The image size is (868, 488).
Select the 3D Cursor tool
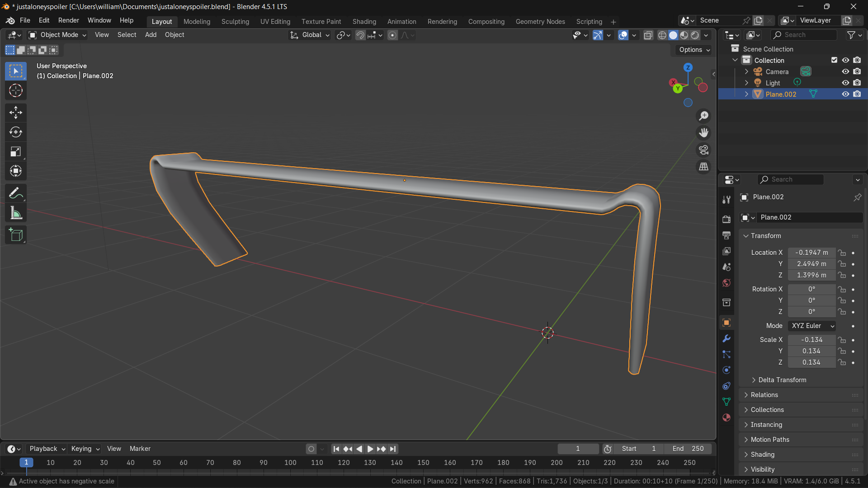tap(16, 91)
